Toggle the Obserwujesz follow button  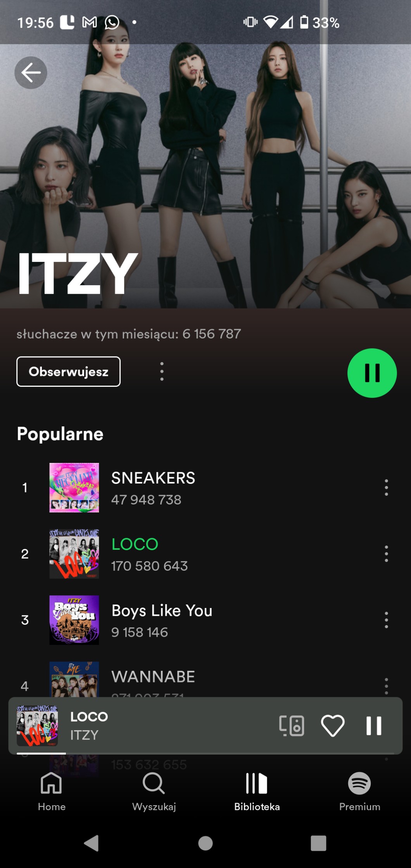(68, 371)
